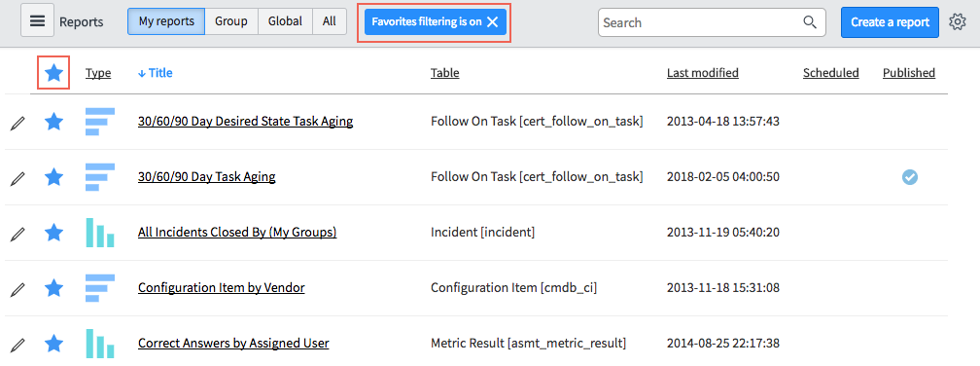Screen dimensions: 980x366
Task: Click published checkmark for 30/60/90 Day Task Aging
Action: pyautogui.click(x=909, y=177)
